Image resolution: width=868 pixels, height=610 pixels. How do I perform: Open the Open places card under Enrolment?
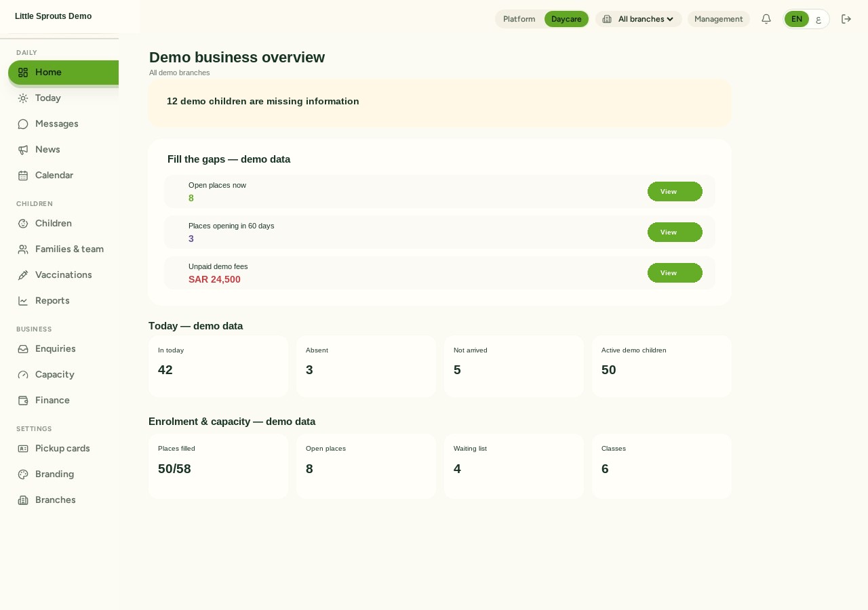point(366,466)
